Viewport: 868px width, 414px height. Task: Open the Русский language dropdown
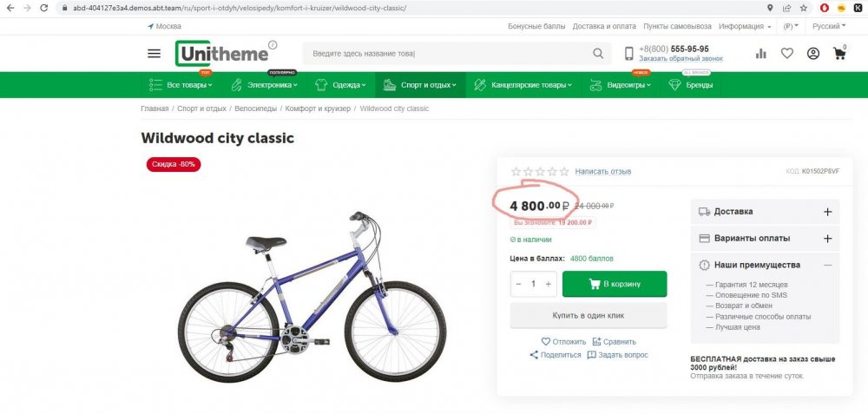827,27
